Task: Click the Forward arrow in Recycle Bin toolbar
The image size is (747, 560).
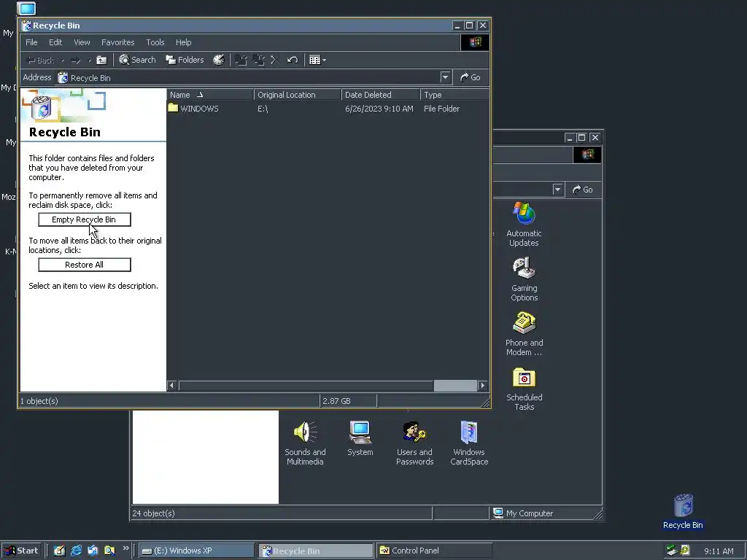Action: [76, 60]
